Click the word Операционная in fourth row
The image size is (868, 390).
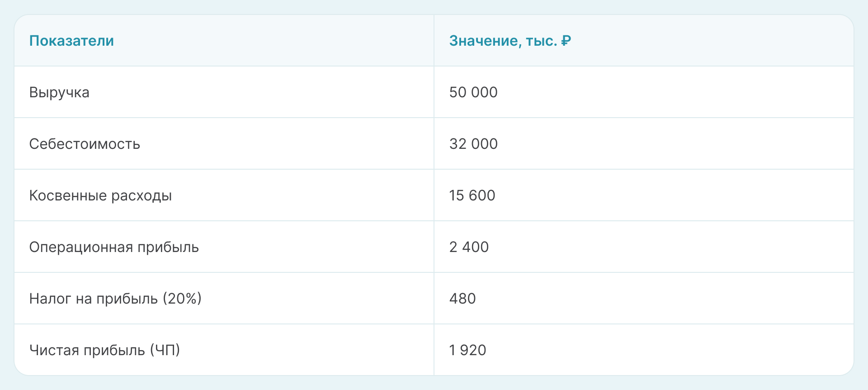[x=81, y=247]
